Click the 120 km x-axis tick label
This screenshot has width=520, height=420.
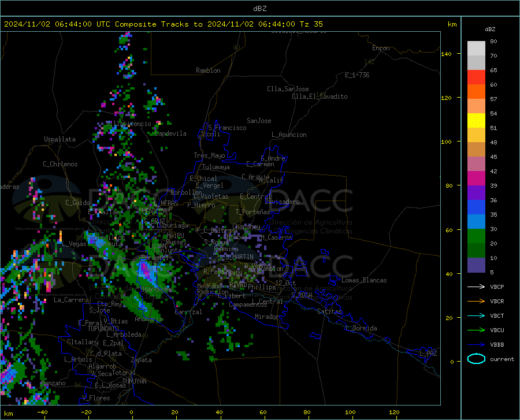click(x=394, y=412)
